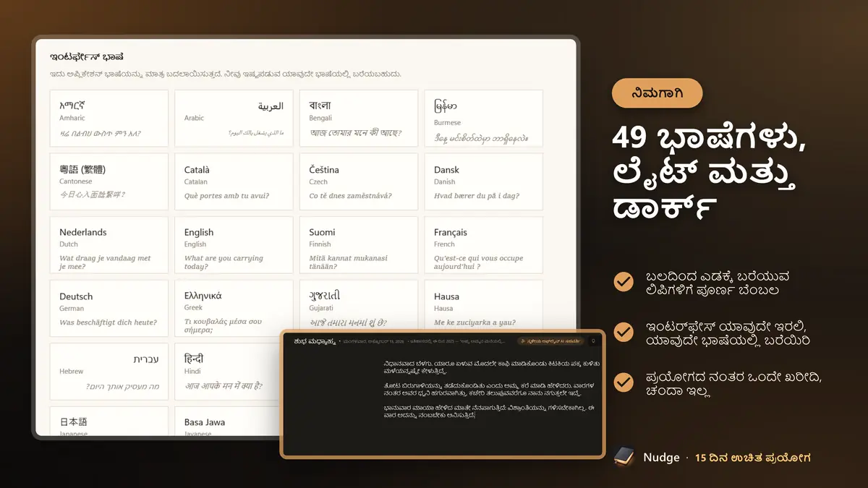Screen dimensions: 868x488
Task: Switch interface to Nederlands (Dutch)
Action: click(x=109, y=245)
